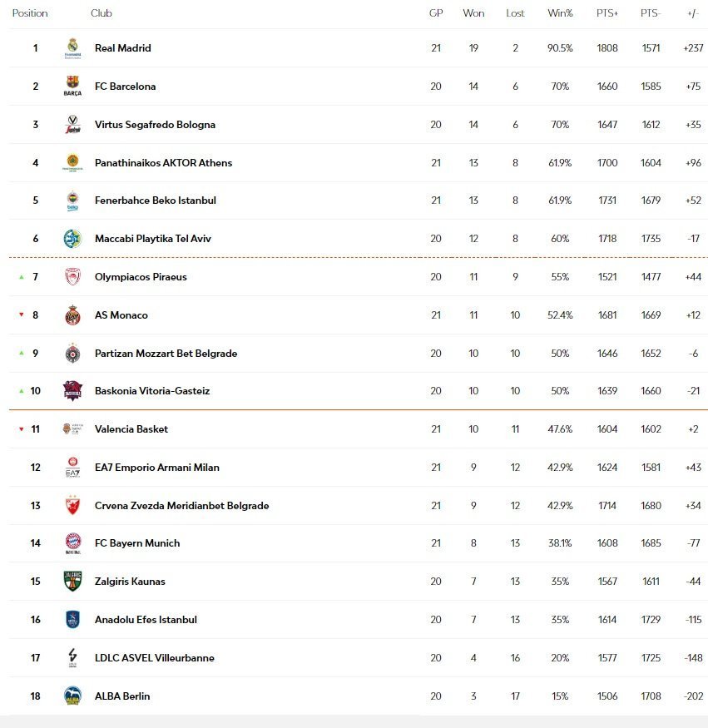Click the Panathinaikos green clover logo
This screenshot has width=708, height=728.
tap(72, 162)
